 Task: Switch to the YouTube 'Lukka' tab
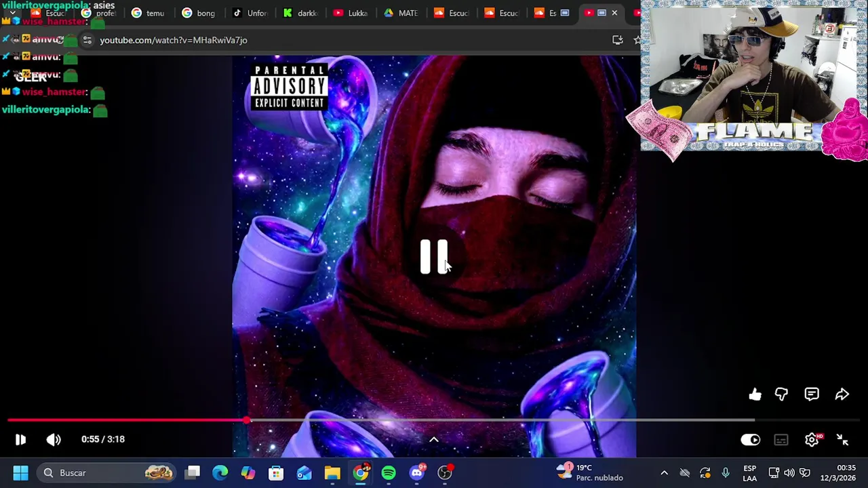pos(351,13)
